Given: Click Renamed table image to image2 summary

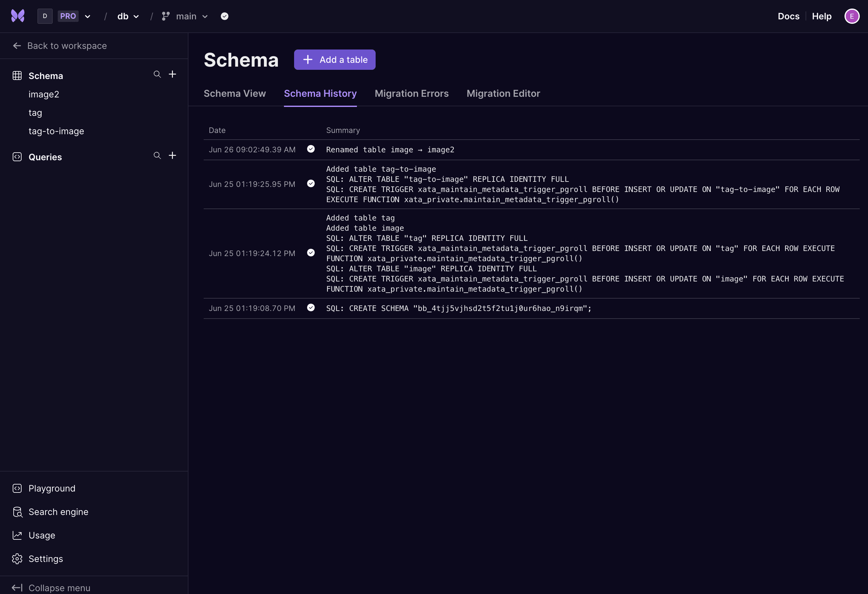Looking at the screenshot, I should (390, 150).
